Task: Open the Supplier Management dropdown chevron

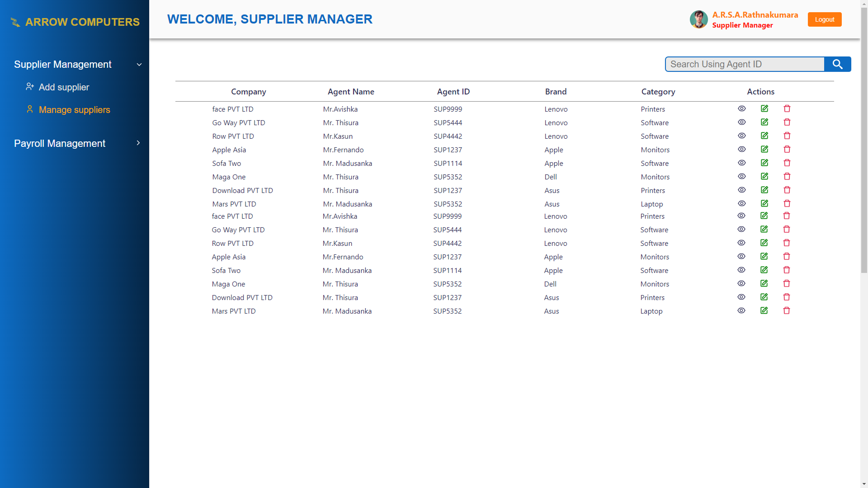Action: (139, 64)
